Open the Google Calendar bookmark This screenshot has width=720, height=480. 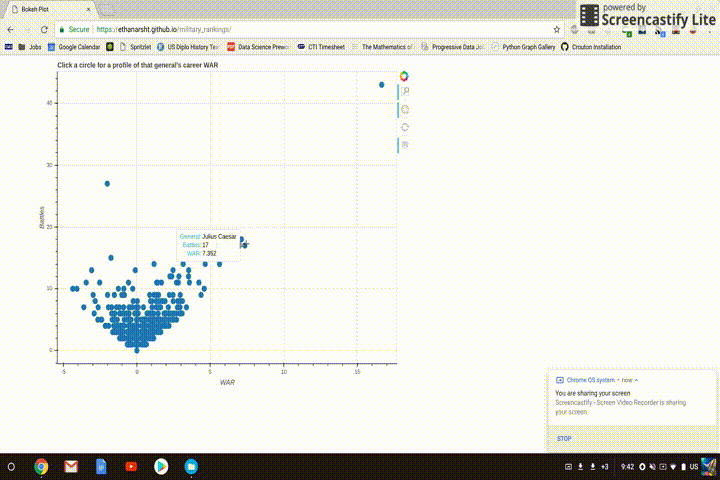[x=74, y=47]
